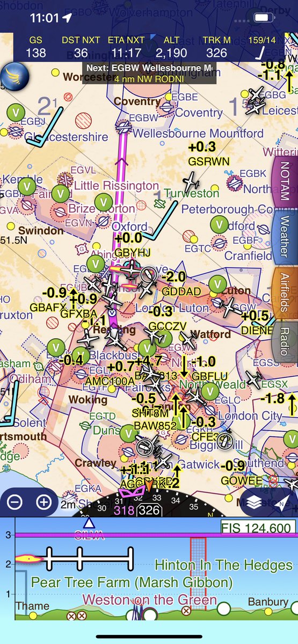Select traffic label BAW852
The height and width of the screenshot is (644, 298).
click(x=155, y=426)
